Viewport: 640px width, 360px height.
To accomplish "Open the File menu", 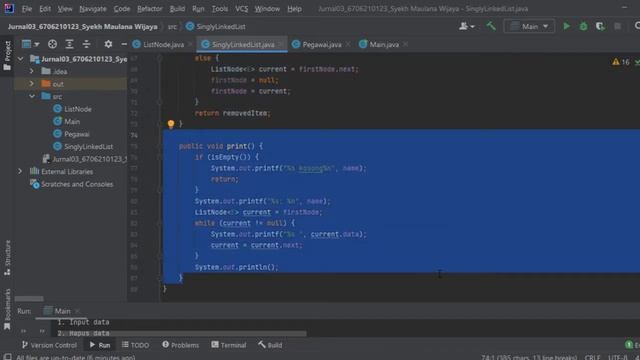I will coord(27,9).
